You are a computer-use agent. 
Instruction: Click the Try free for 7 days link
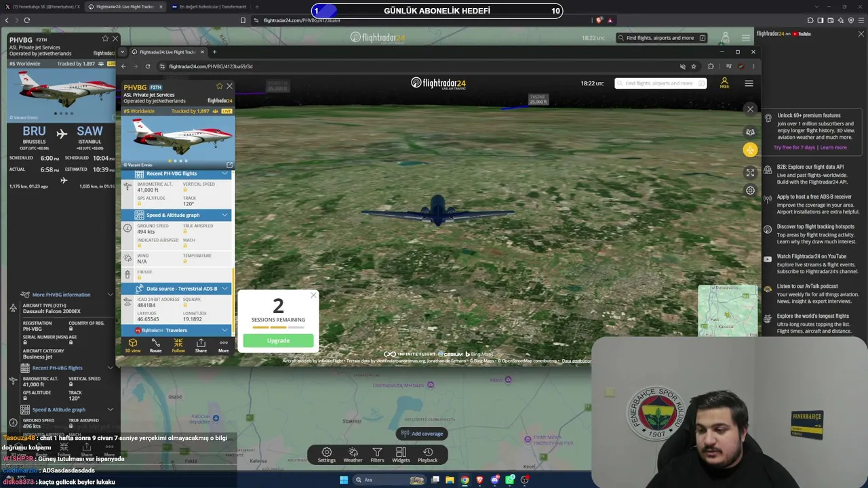point(795,147)
